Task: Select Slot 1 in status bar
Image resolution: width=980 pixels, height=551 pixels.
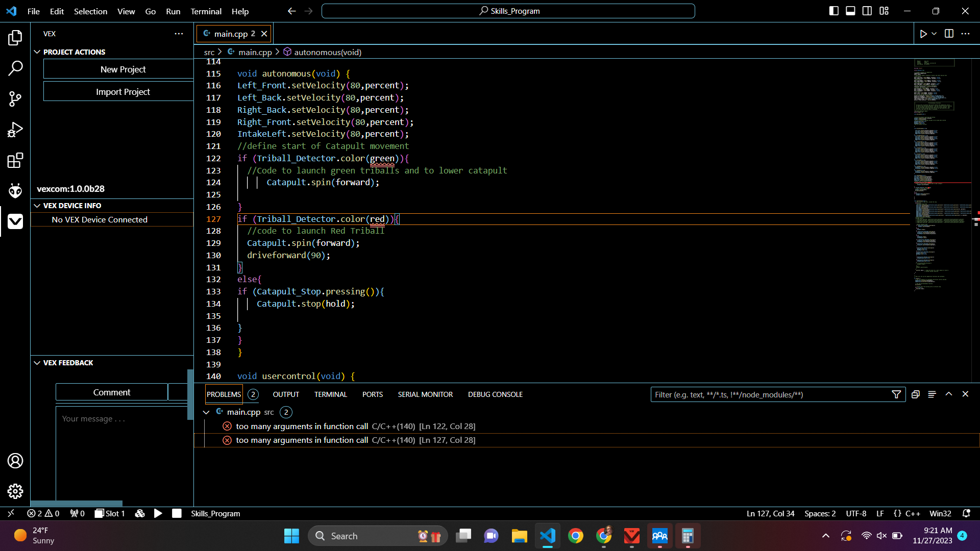Action: pyautogui.click(x=110, y=514)
